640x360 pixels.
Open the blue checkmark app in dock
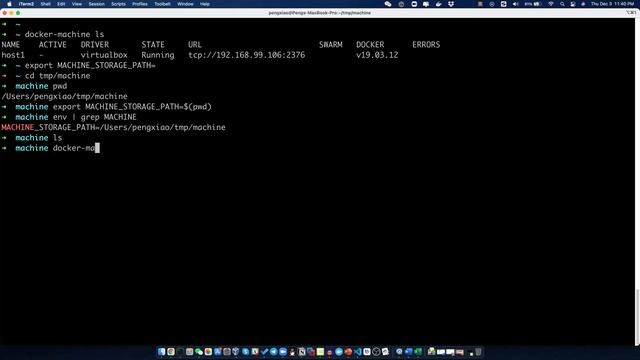pyautogui.click(x=264, y=351)
